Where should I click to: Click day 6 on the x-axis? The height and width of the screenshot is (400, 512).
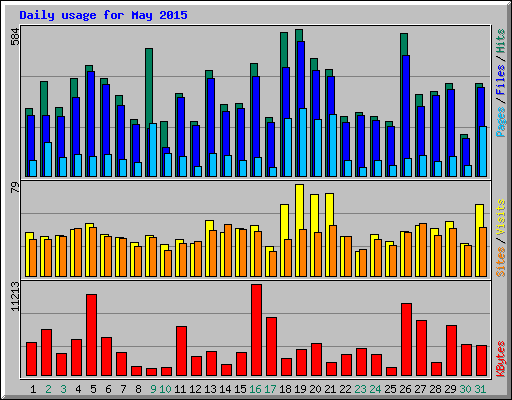point(108,389)
